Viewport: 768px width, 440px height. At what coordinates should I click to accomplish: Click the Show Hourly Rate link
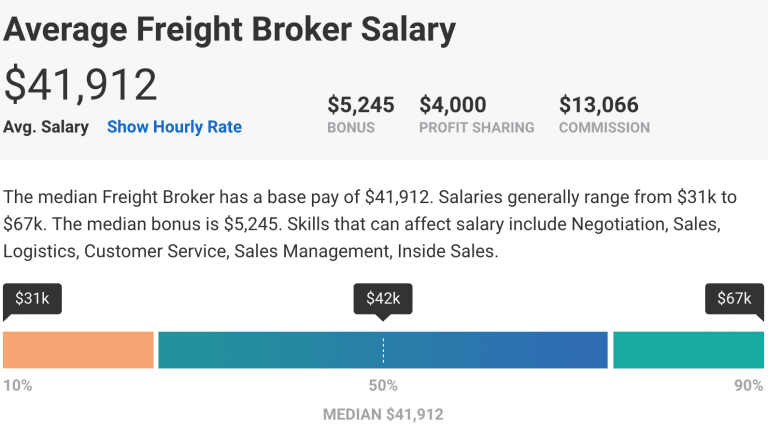tap(174, 127)
